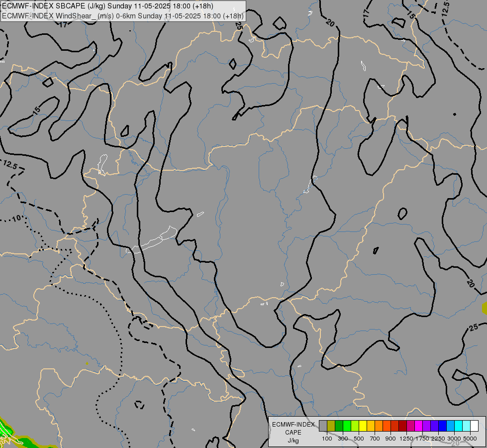Click the legend tick label 2250
487x448 pixels.
[438, 439]
